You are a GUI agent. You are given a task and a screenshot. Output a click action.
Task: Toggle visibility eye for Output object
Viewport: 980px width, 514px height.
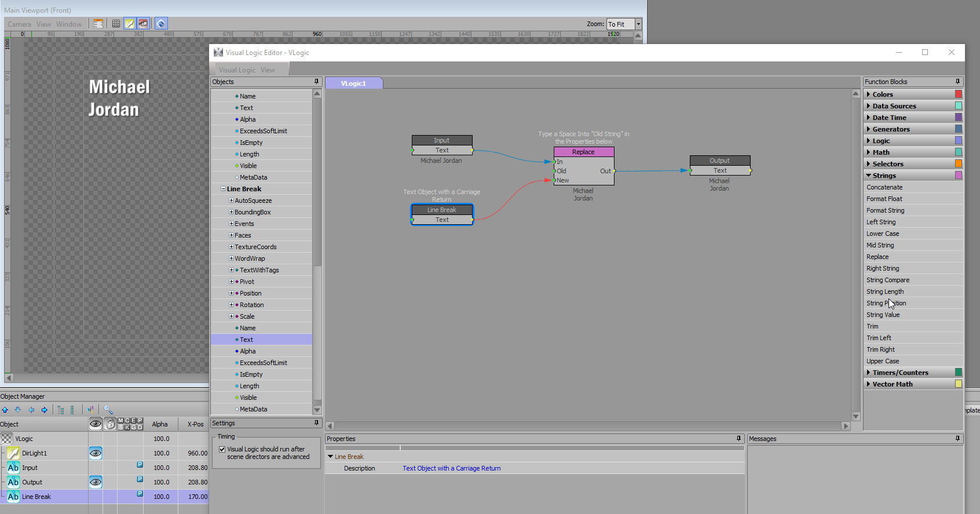pos(96,482)
